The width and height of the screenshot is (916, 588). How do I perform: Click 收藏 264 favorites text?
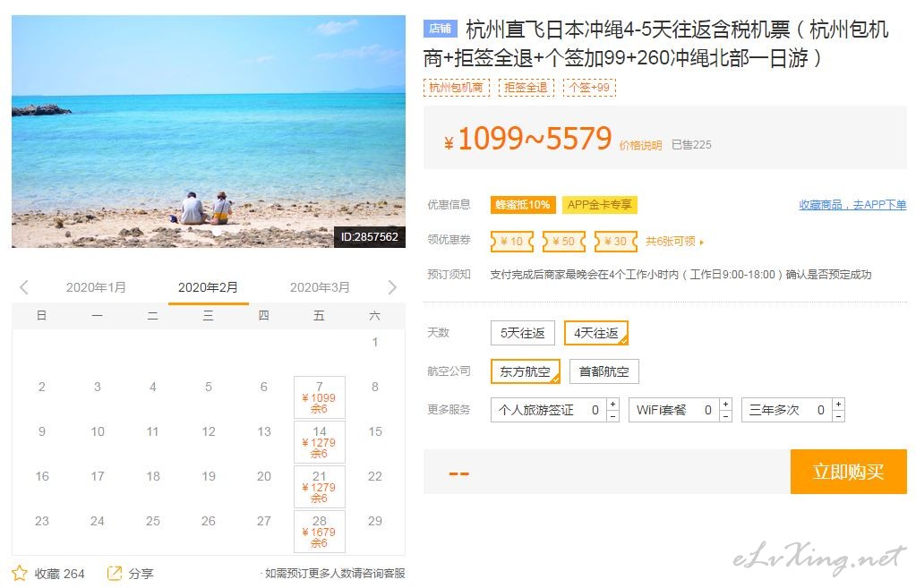[x=59, y=574]
